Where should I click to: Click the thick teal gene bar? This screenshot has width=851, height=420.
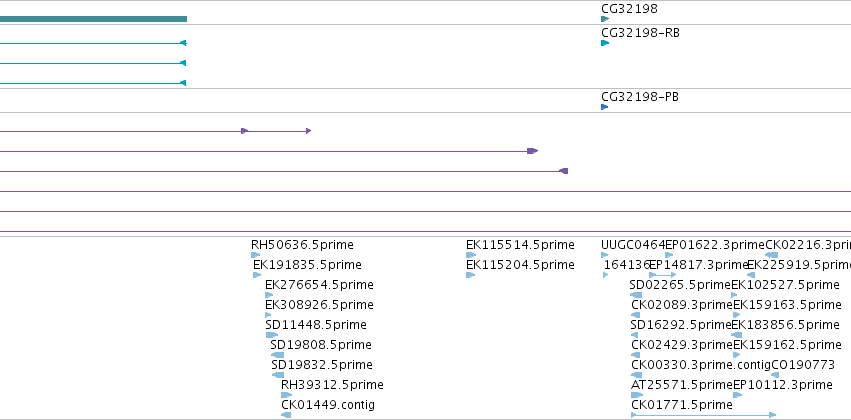(93, 19)
